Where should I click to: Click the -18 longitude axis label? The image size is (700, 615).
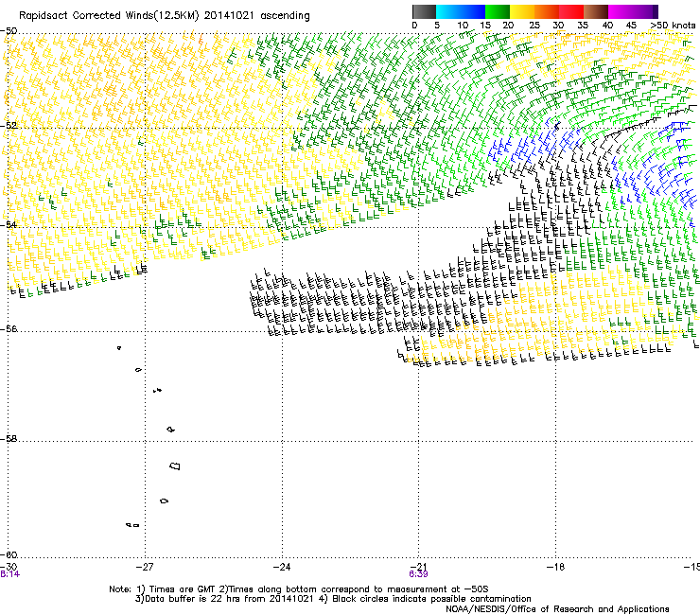(x=556, y=567)
